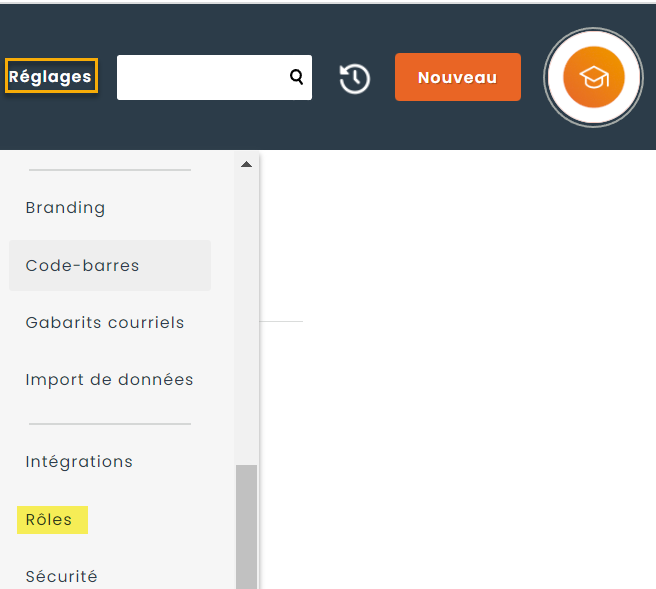The height and width of the screenshot is (589, 656).
Task: Click the magnifier search icon
Action: 296,77
